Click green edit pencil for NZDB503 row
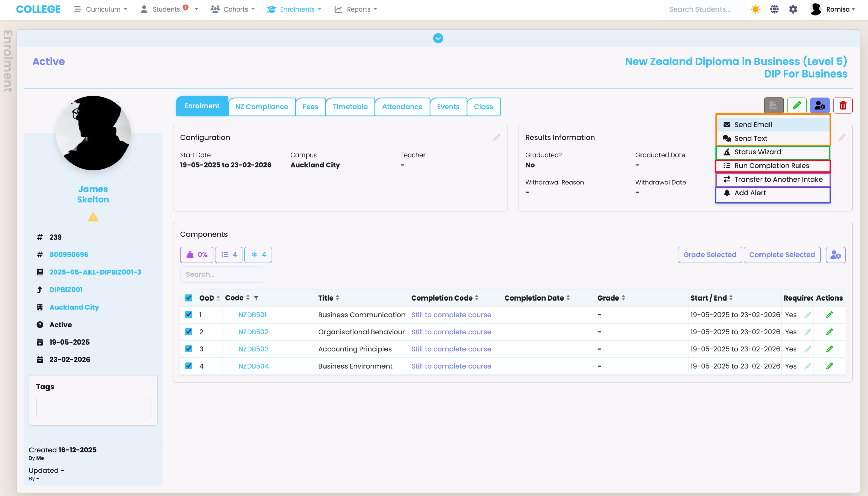This screenshot has height=496, width=868. coord(829,349)
